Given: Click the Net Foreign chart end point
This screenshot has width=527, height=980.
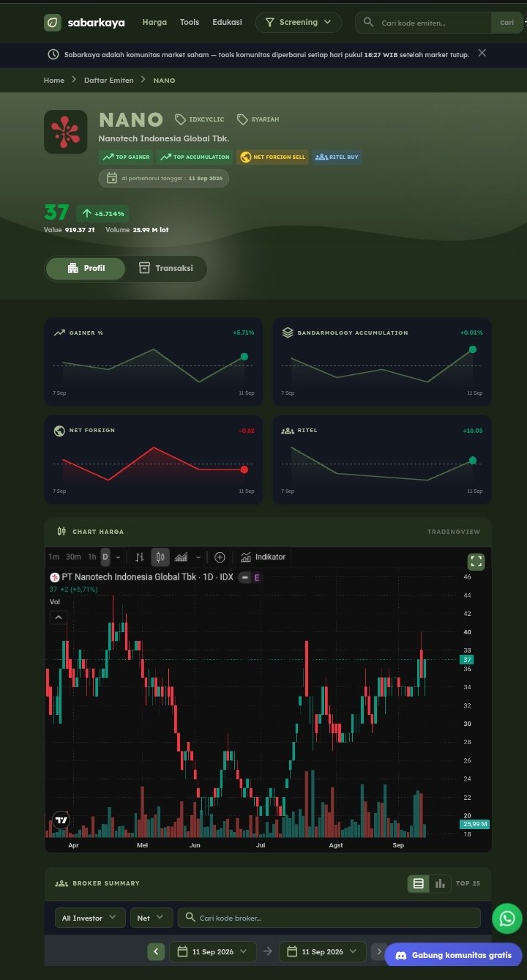Looking at the screenshot, I should (244, 469).
